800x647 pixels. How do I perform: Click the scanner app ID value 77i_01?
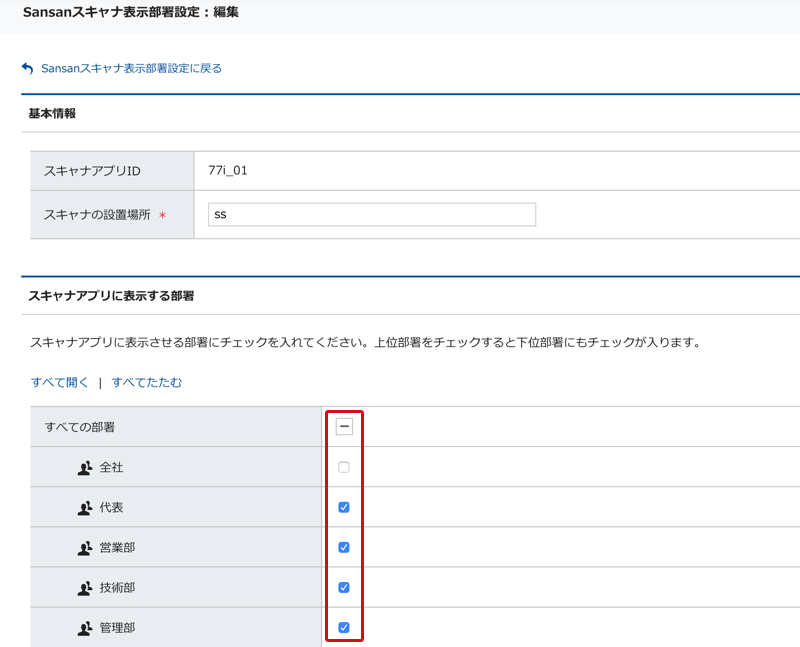point(228,171)
